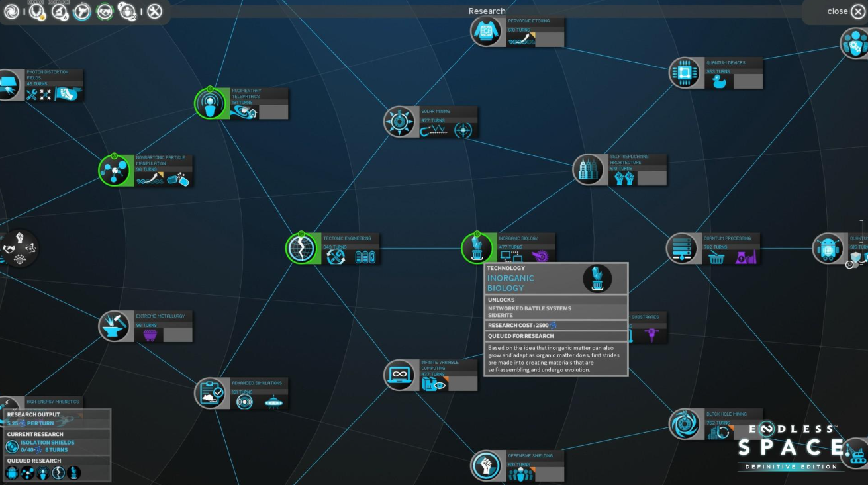Select the galaxy spiral icon on the toolbar

[x=11, y=11]
